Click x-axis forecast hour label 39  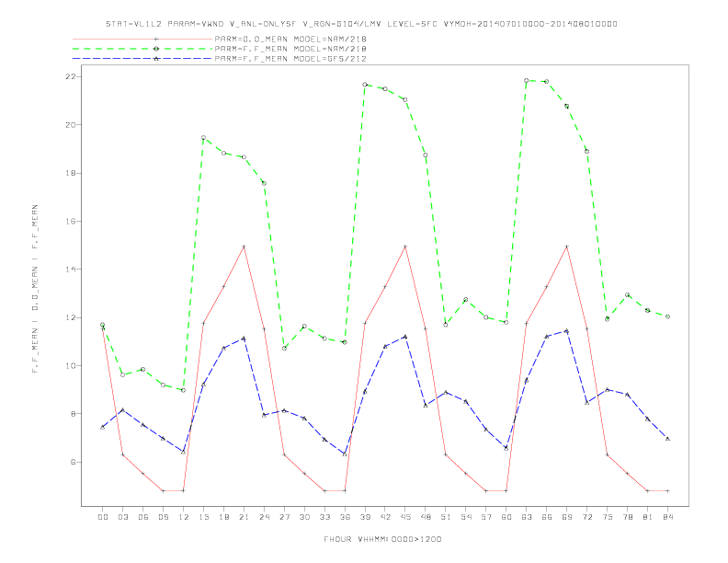pyautogui.click(x=365, y=517)
